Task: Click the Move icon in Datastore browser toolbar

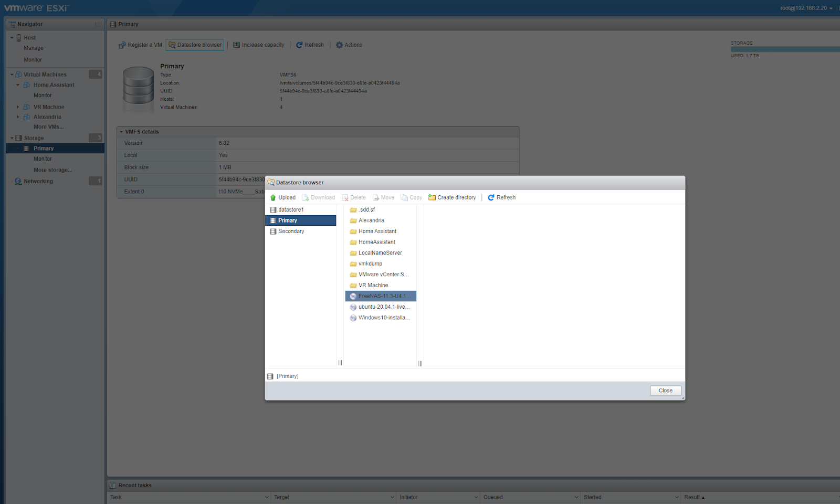Action: [376, 198]
